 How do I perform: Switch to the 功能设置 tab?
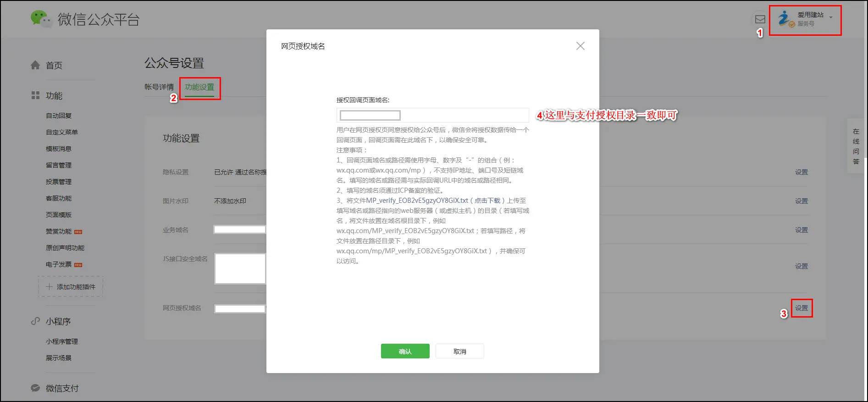tap(199, 87)
